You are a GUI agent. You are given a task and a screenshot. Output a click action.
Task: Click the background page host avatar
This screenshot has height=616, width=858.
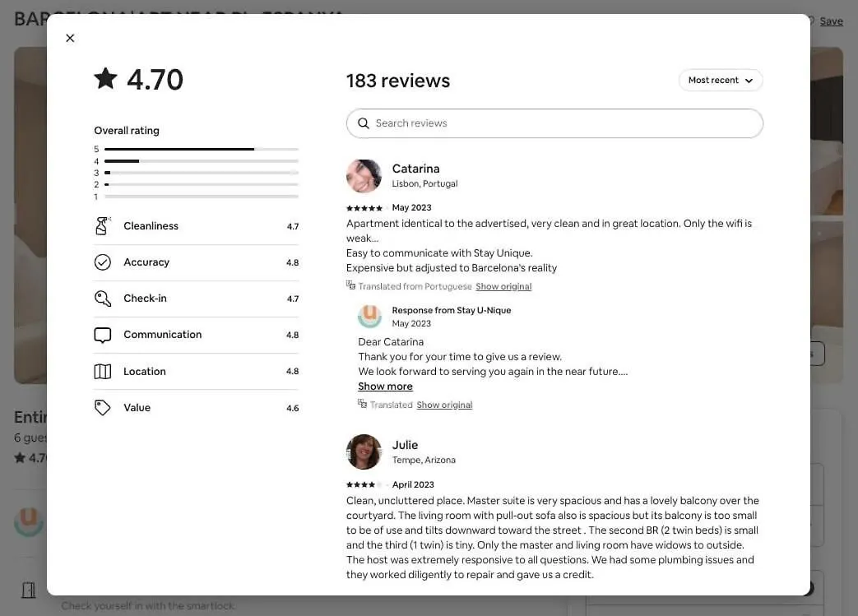click(29, 522)
